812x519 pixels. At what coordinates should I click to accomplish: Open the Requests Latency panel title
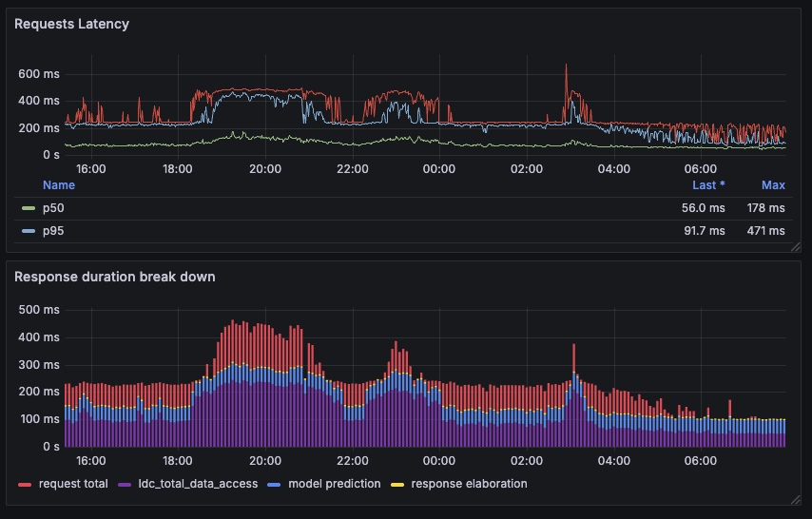(71, 24)
